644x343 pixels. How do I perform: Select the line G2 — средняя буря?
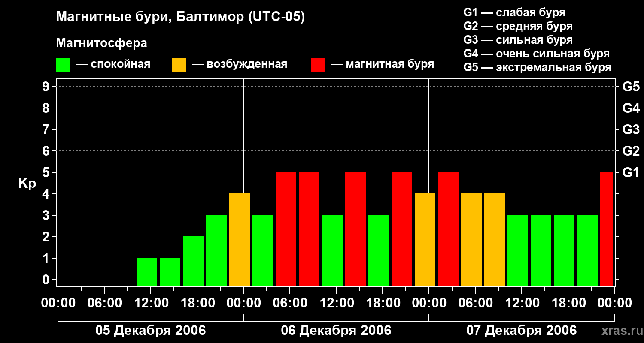click(x=518, y=26)
